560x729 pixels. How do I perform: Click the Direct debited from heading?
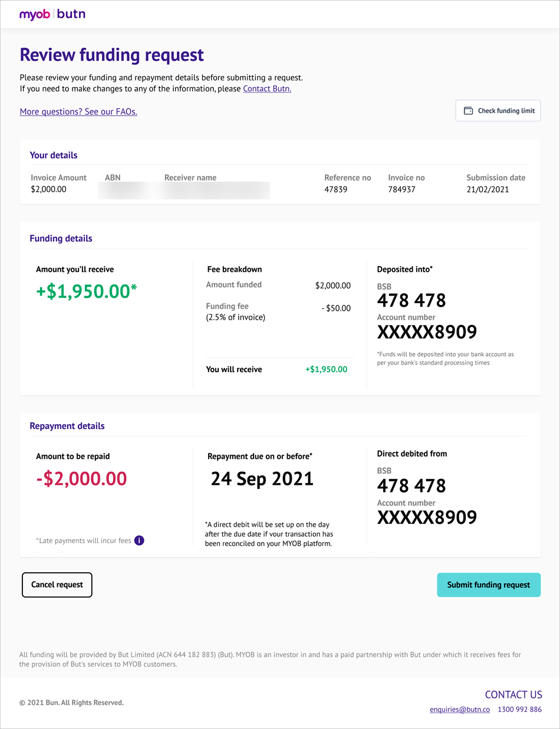[412, 454]
